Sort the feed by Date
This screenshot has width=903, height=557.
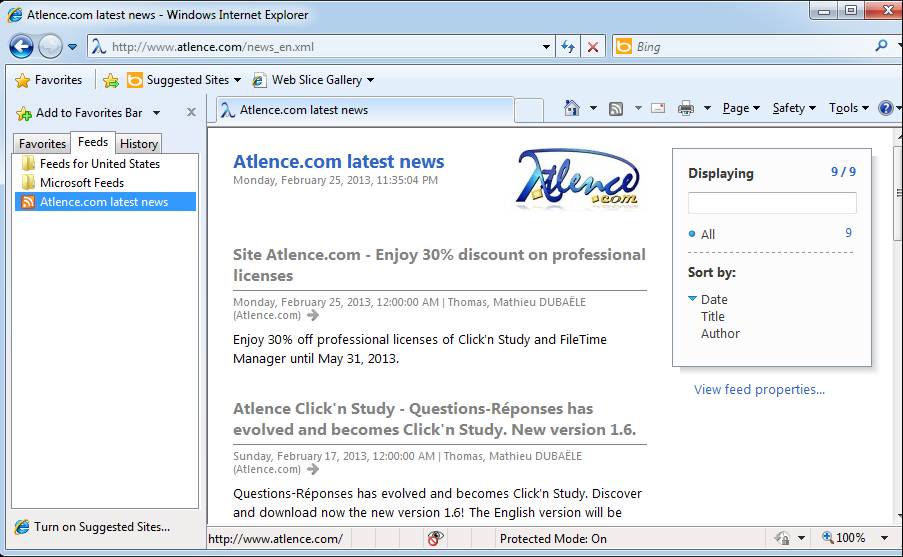(x=714, y=300)
